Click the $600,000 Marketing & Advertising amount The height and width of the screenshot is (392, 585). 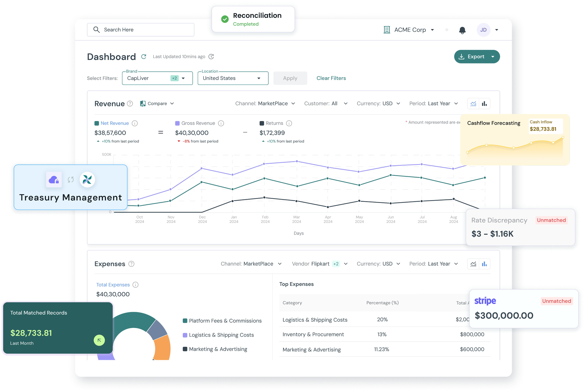(x=472, y=349)
